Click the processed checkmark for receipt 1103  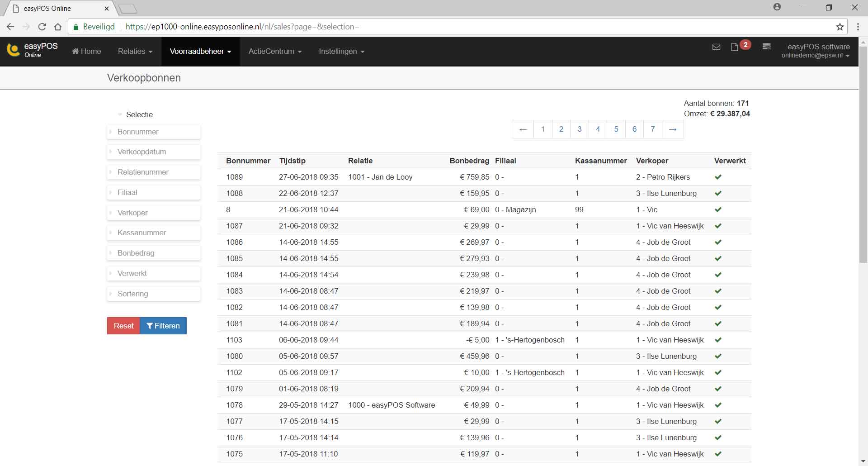(718, 340)
